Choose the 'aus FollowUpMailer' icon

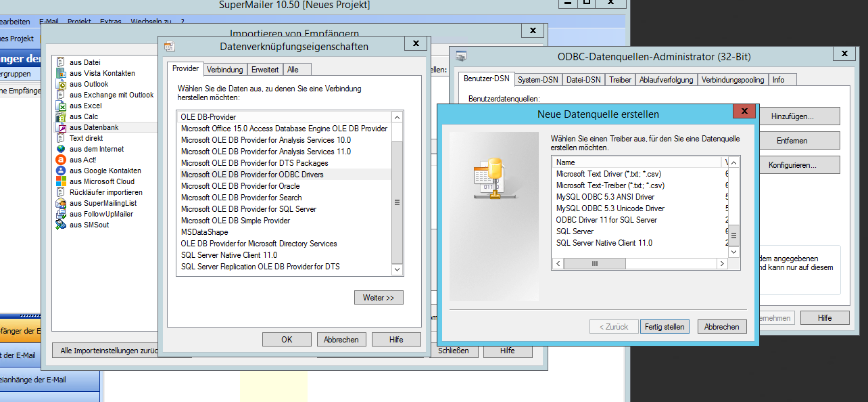(61, 214)
